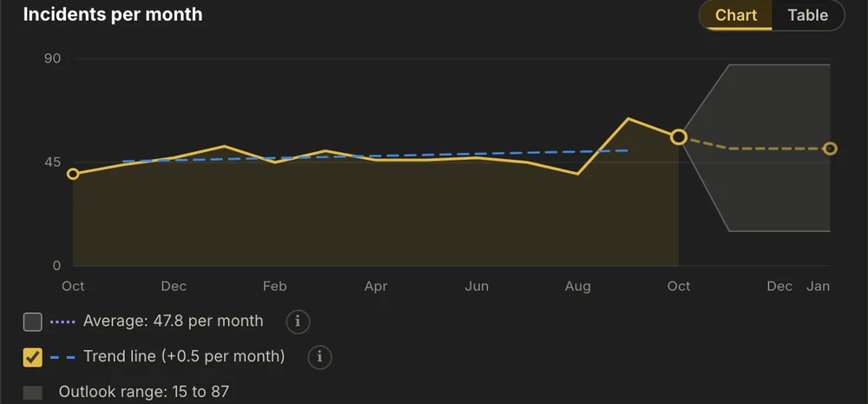
Task: Open info icon next to Average
Action: pyautogui.click(x=298, y=321)
